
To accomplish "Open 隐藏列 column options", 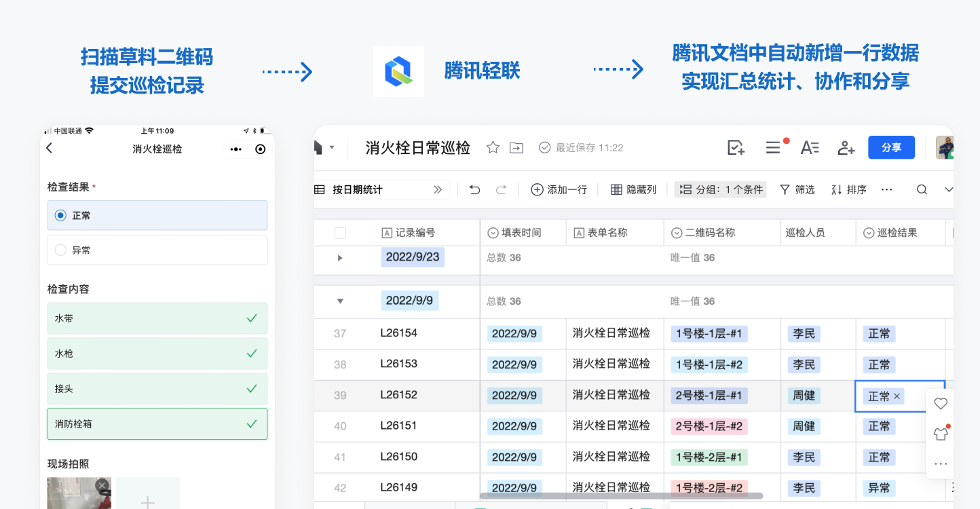I will point(633,189).
